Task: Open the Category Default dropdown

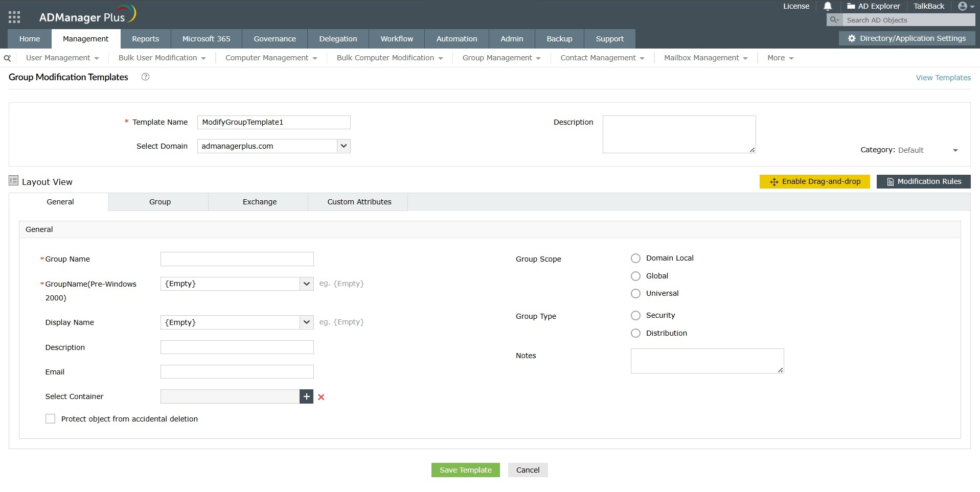Action: (x=955, y=150)
